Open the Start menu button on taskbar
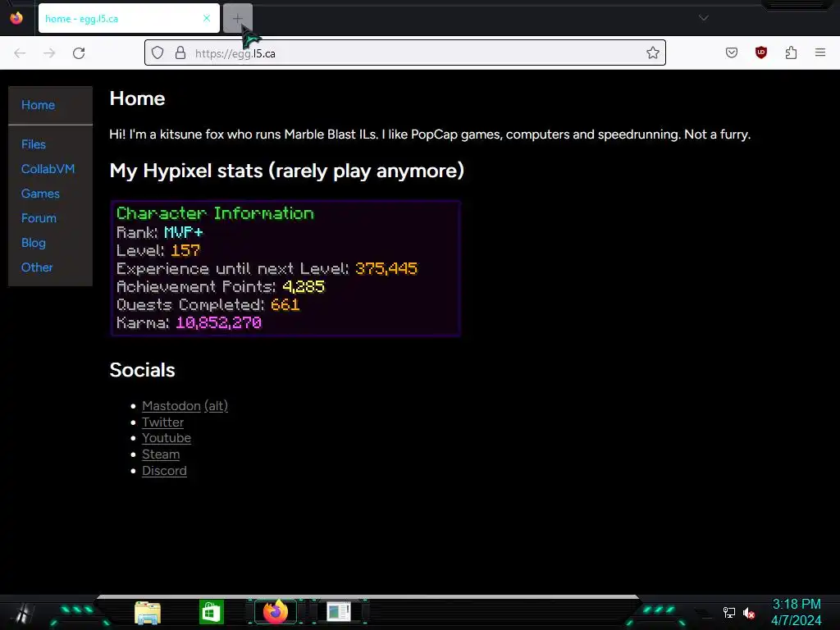 pos(22,612)
